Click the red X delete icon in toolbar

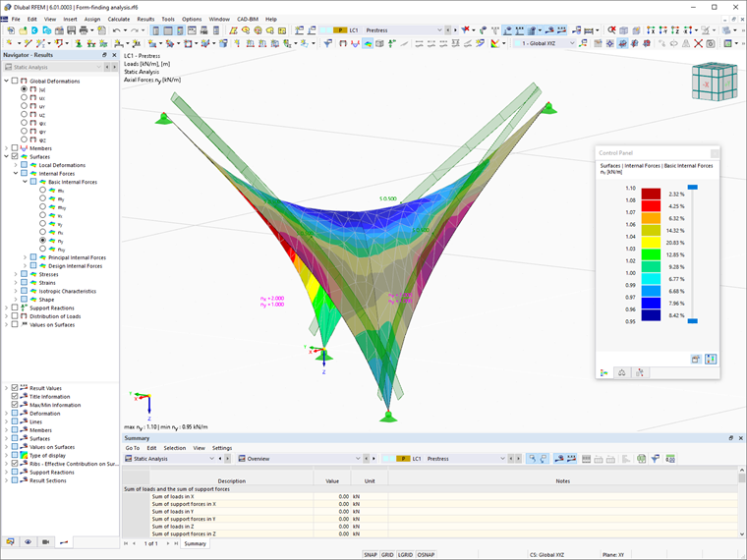pyautogui.click(x=698, y=44)
